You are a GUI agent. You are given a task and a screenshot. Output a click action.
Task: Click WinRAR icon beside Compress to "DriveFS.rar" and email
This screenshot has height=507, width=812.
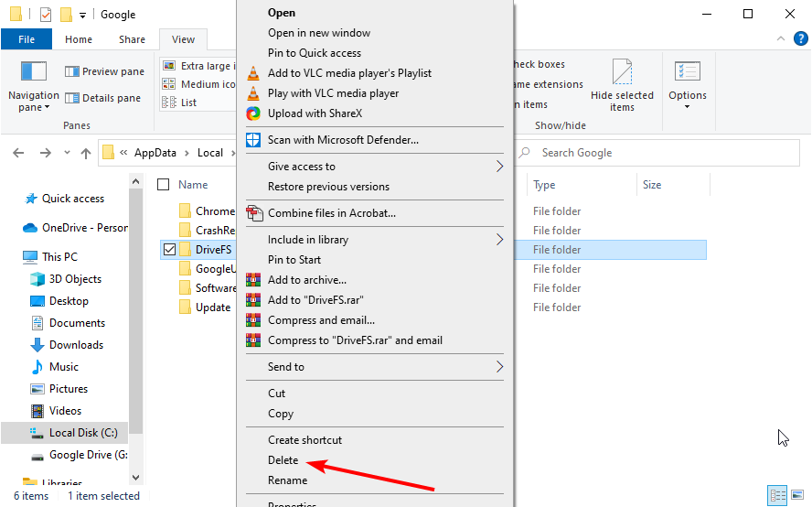pos(252,340)
